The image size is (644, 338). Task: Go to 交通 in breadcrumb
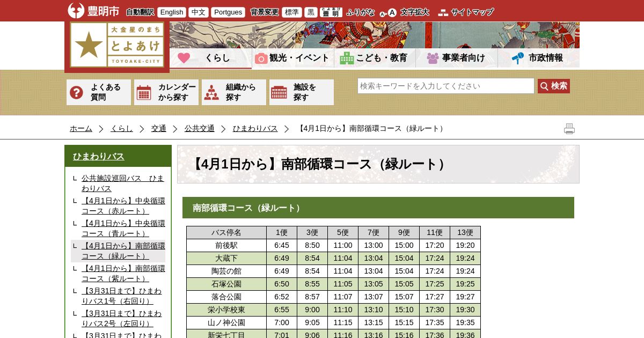point(159,128)
